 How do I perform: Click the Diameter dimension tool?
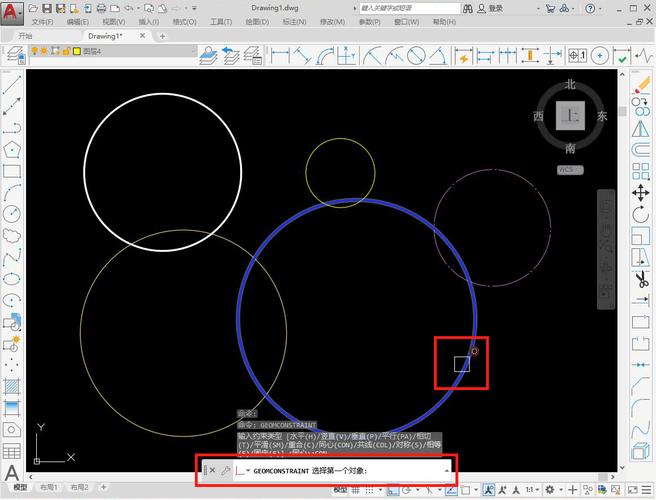[416, 55]
